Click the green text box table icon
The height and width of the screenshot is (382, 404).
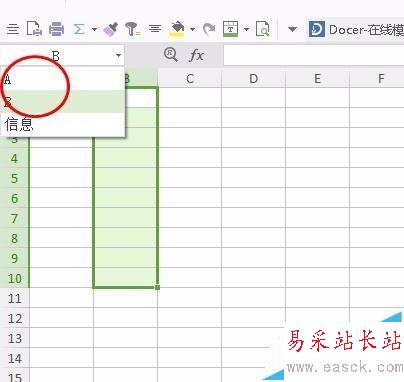pyautogui.click(x=230, y=29)
